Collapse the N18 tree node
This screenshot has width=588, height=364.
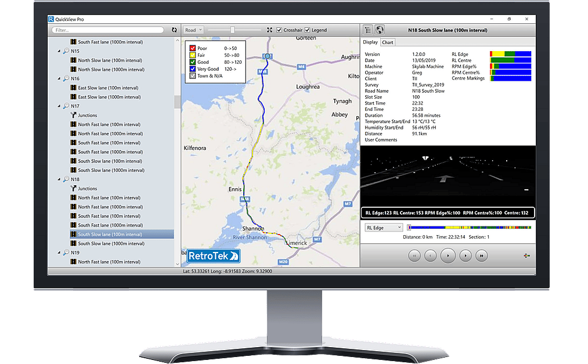(59, 179)
